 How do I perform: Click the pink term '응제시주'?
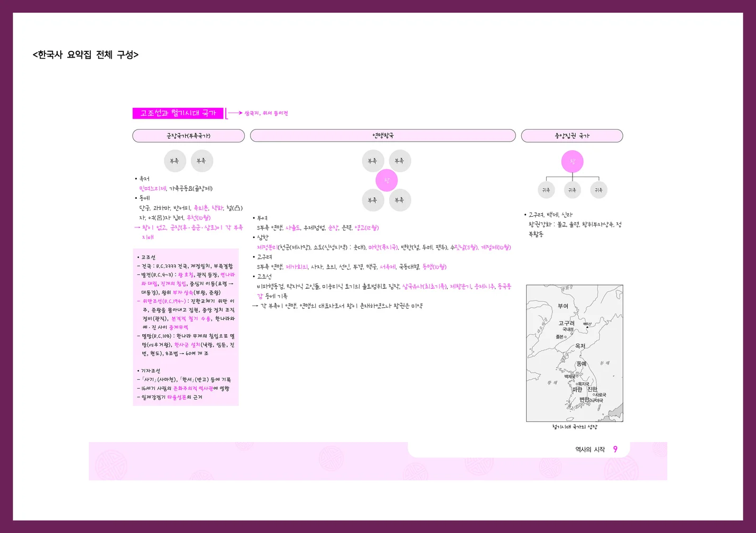pyautogui.click(x=484, y=287)
